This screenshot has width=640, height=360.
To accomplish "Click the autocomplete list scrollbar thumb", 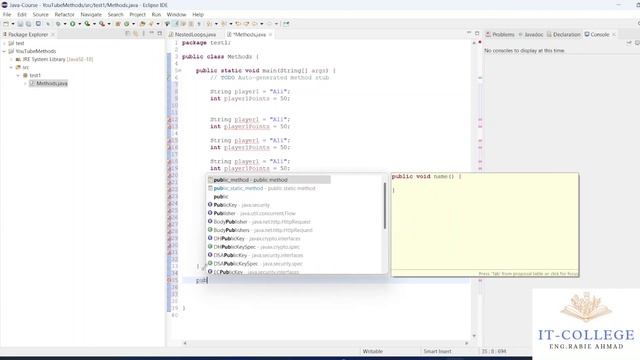I will (x=384, y=206).
